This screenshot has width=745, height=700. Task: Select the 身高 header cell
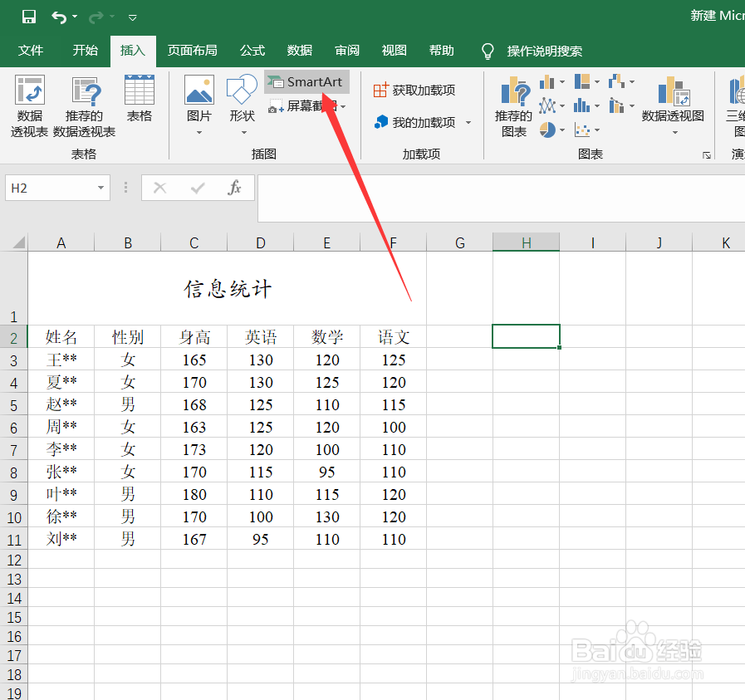click(x=194, y=336)
